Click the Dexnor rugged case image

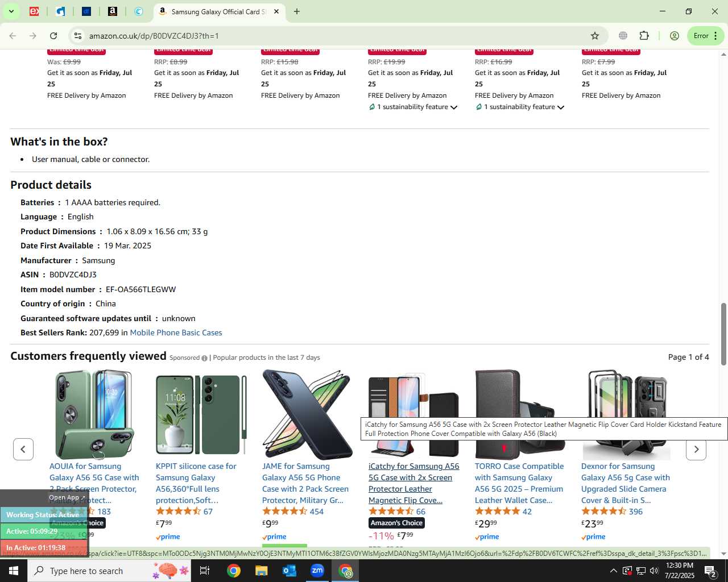tap(626, 414)
